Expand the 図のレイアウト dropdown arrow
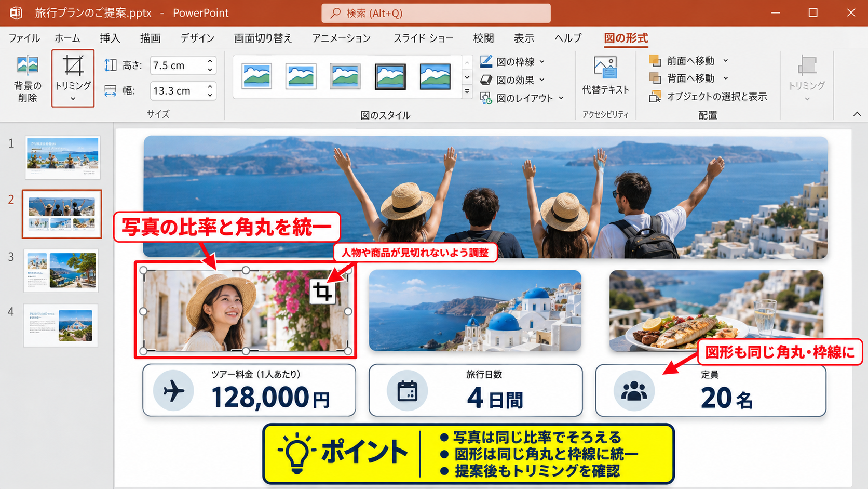Screen dimensions: 868x489 click(561, 98)
